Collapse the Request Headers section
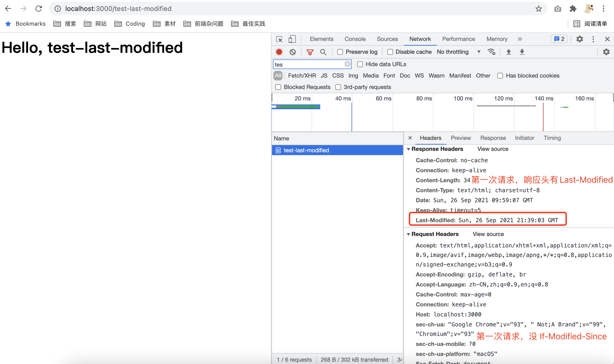 click(408, 234)
